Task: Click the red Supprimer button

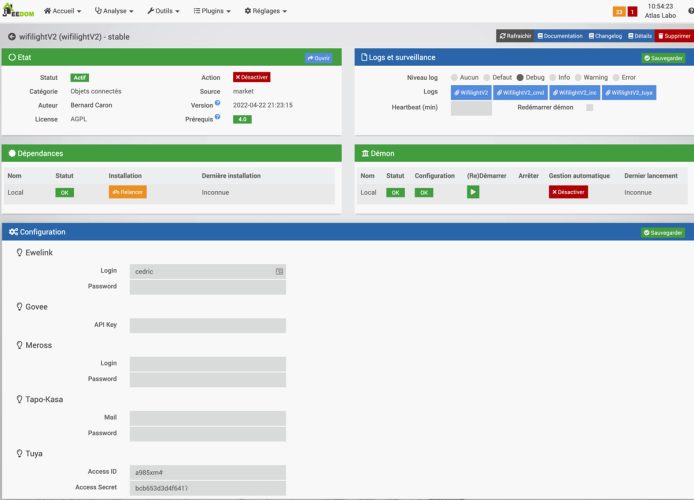Action: click(x=674, y=36)
